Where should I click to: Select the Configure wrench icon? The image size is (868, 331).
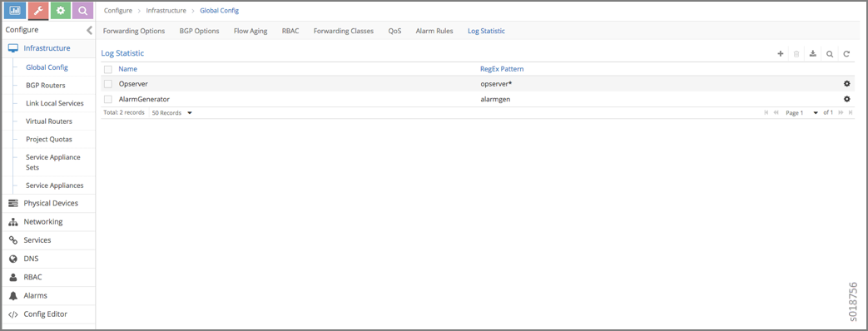37,10
